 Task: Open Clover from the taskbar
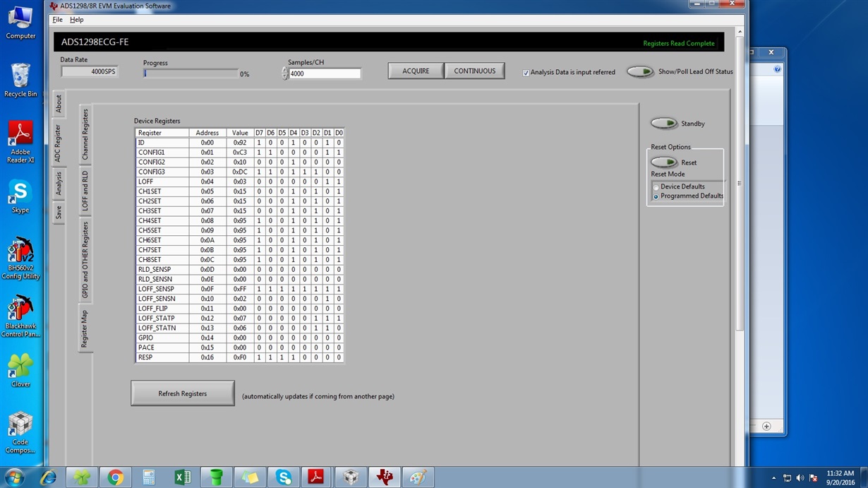(x=83, y=477)
